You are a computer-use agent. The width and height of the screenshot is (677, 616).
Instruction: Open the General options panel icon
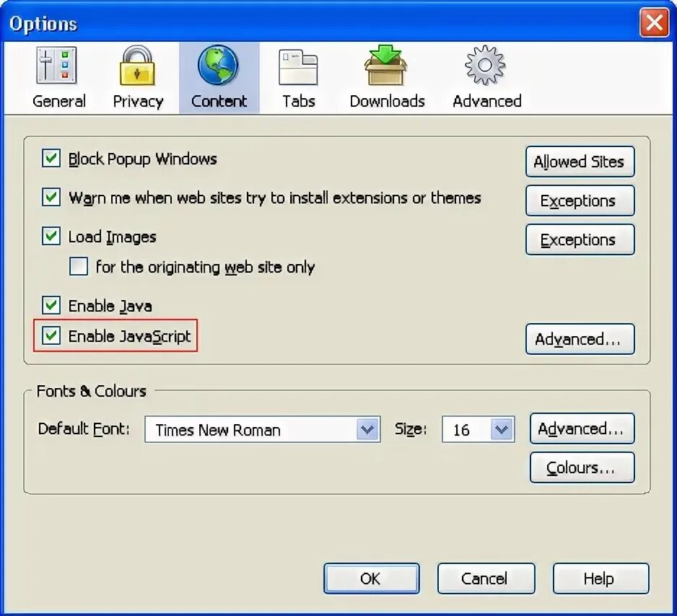(x=56, y=66)
